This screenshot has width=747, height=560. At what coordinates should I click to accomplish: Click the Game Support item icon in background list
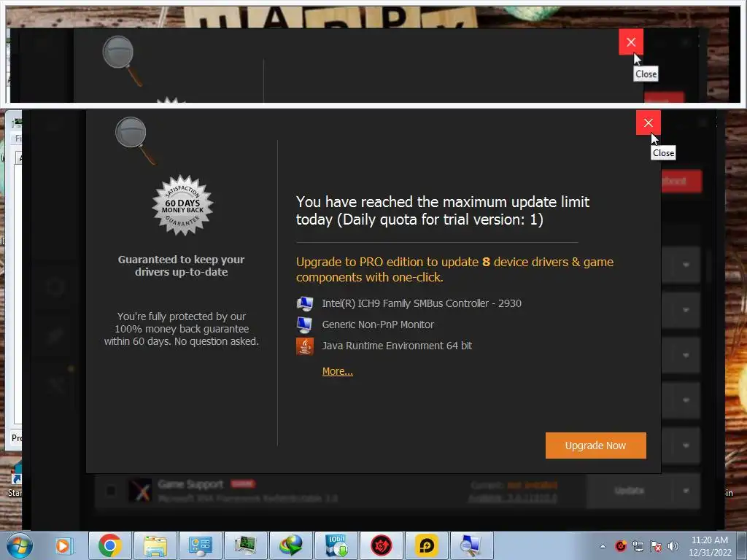point(140,491)
